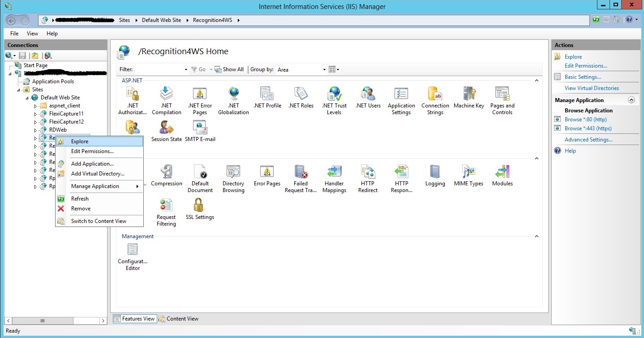Switch to the Content View tab
Screen dimensions: 644x338
pos(179,319)
